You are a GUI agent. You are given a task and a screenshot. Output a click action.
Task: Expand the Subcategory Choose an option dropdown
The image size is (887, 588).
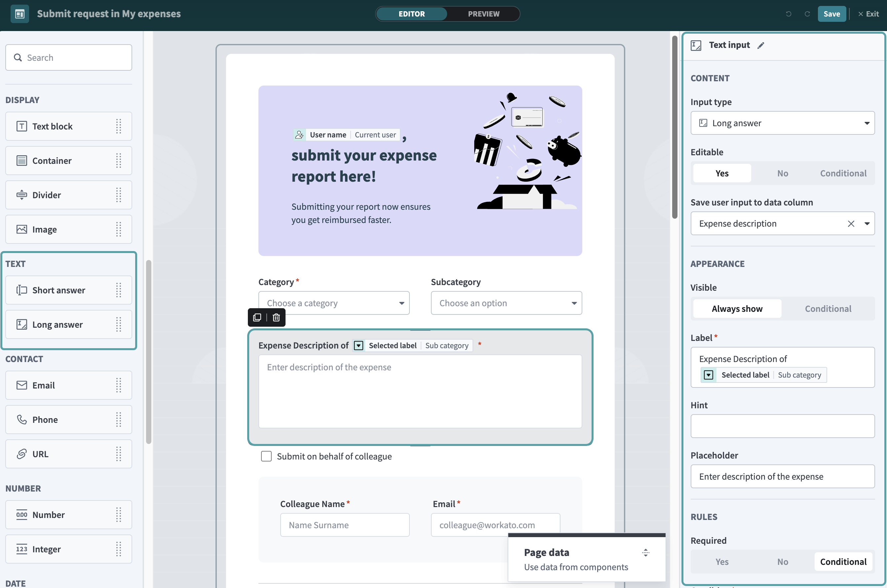(x=506, y=303)
